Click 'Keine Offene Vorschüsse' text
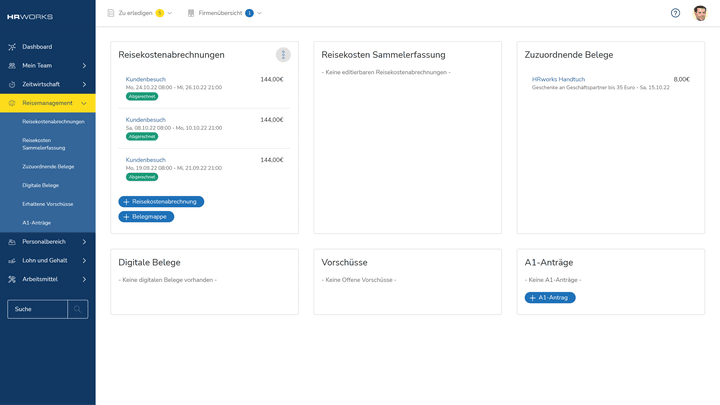The width and height of the screenshot is (720, 405). 359,280
